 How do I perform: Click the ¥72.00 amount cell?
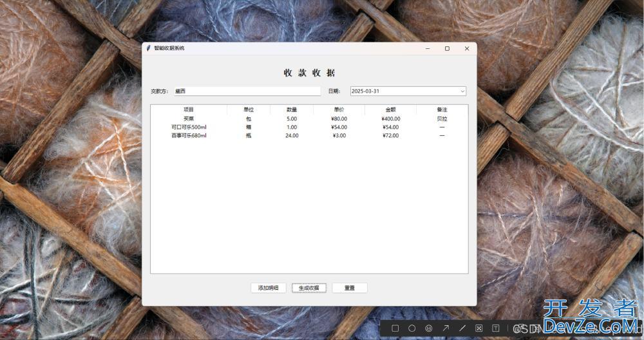coord(391,135)
